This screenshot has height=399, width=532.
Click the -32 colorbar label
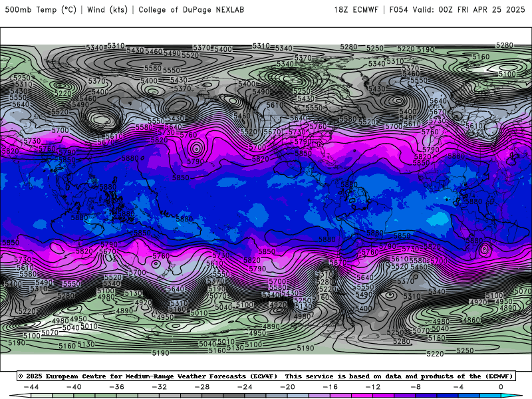click(160, 387)
